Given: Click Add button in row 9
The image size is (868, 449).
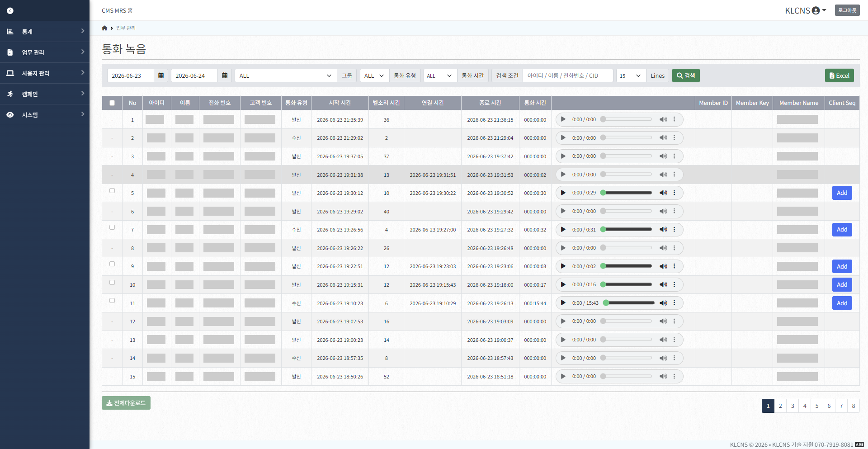Looking at the screenshot, I should point(842,266).
